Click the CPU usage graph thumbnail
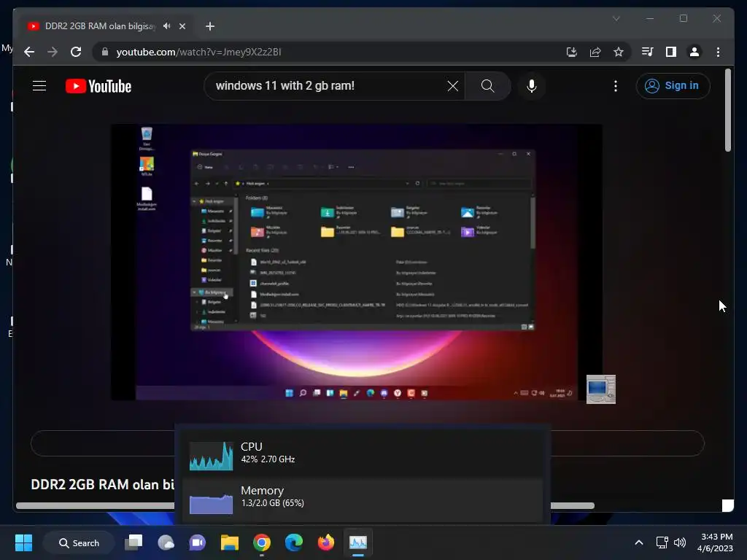The image size is (747, 560). coord(211,456)
